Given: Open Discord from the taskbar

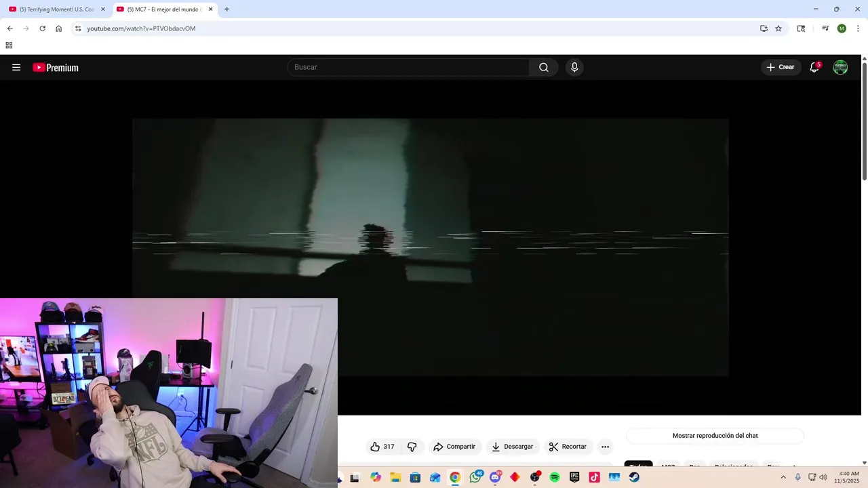Looking at the screenshot, I should click(x=495, y=477).
